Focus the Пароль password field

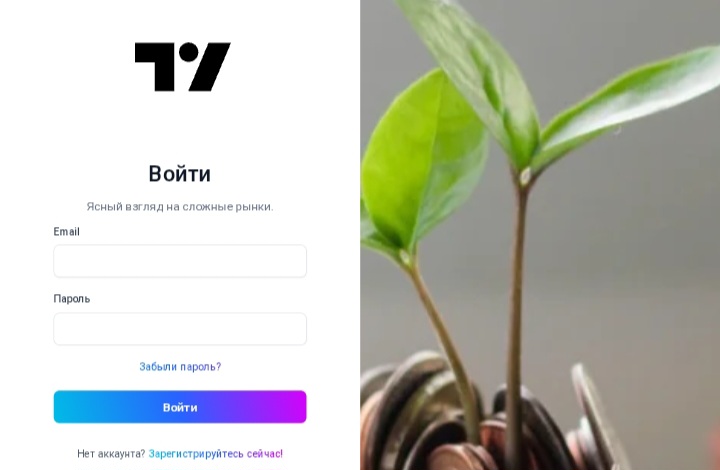coord(180,329)
